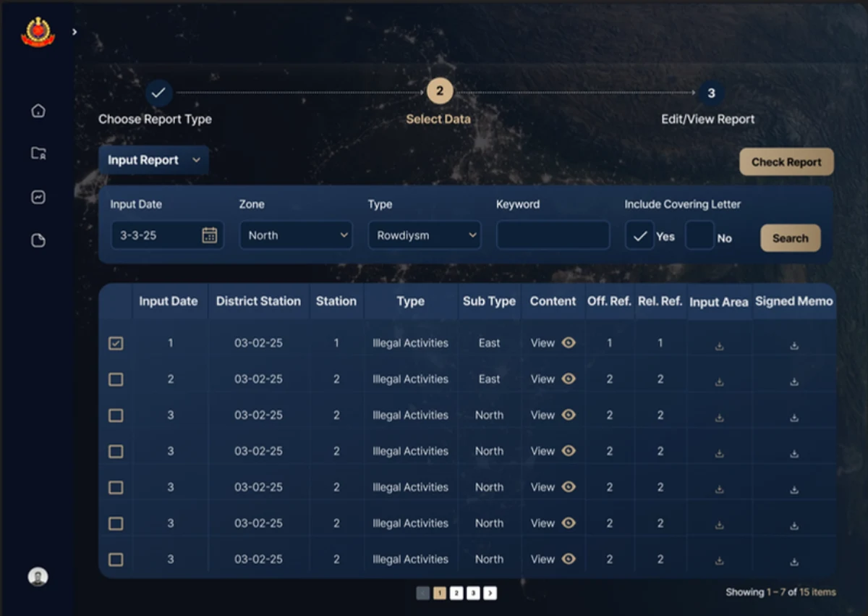Screen dimensions: 868x616
Task: Tick the No covering letter checkbox
Action: point(699,236)
